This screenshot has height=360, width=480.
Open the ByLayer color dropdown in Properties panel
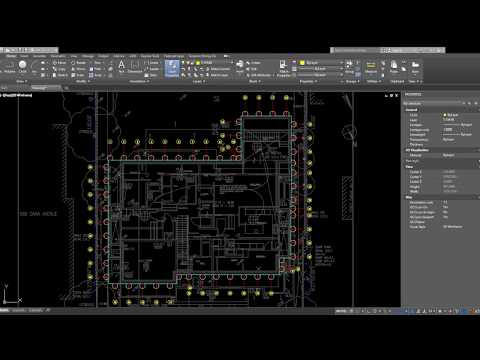click(321, 63)
